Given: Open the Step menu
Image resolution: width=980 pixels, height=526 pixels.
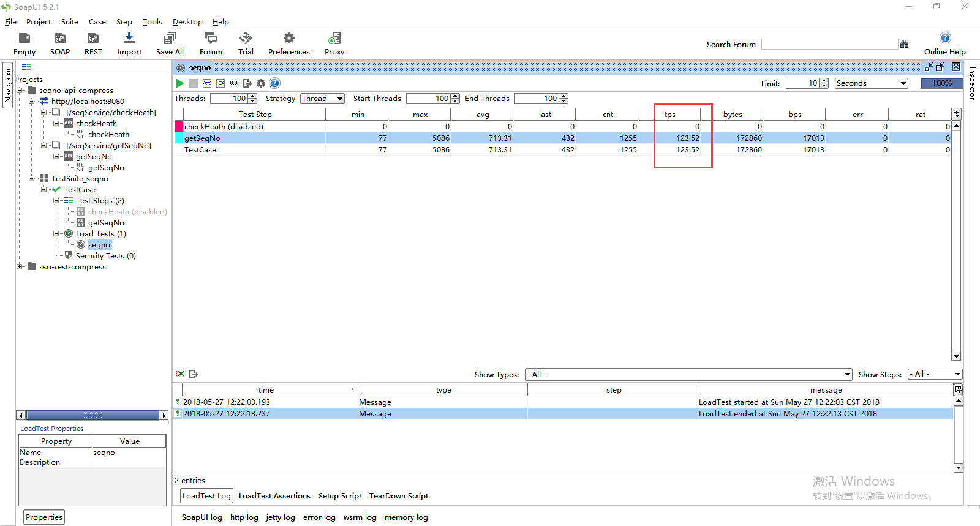Looking at the screenshot, I should coord(124,22).
